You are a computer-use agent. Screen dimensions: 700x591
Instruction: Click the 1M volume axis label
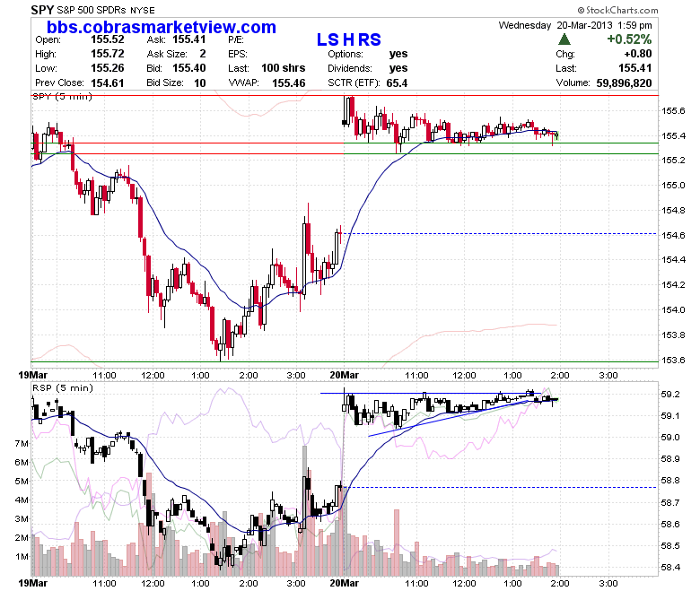click(22, 557)
